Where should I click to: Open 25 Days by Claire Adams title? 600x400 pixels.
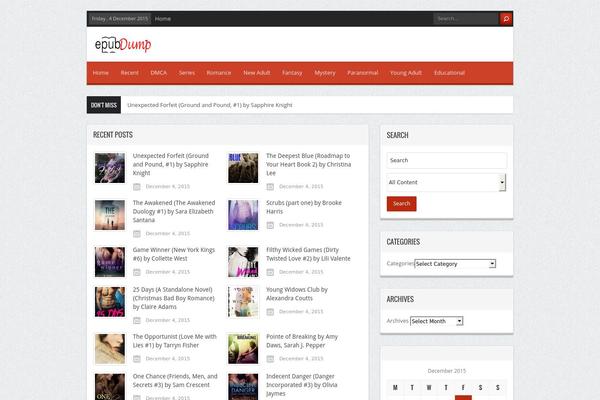(174, 298)
